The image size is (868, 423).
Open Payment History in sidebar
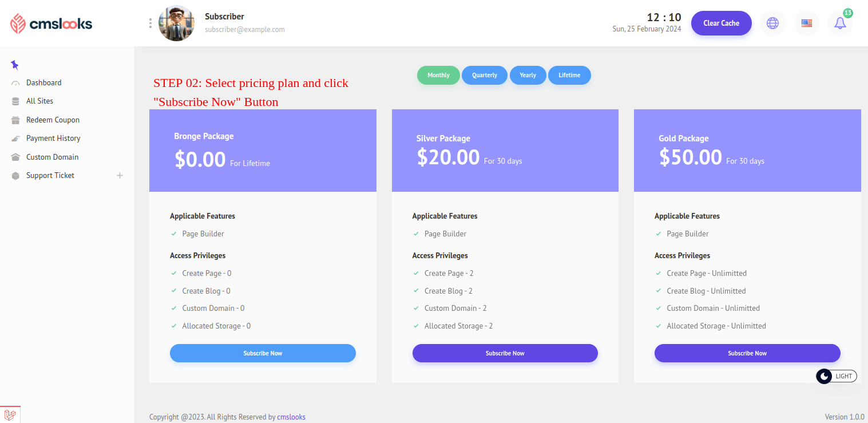(x=53, y=138)
